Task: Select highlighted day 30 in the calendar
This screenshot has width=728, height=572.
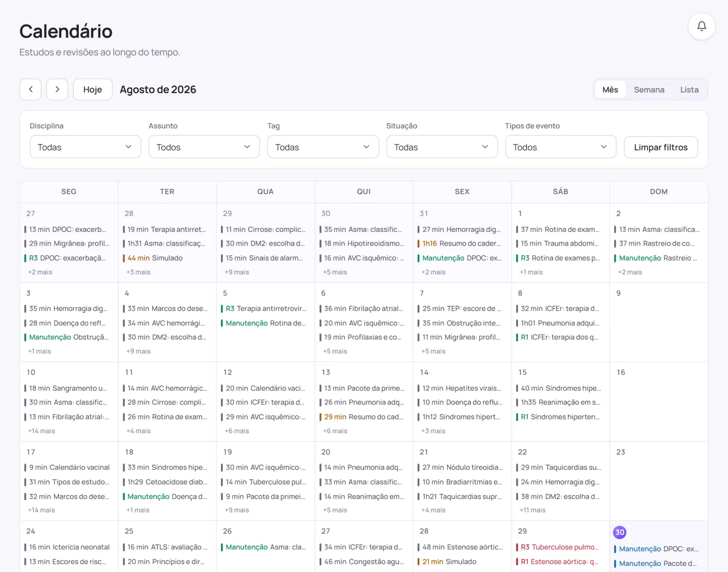Action: 620,532
